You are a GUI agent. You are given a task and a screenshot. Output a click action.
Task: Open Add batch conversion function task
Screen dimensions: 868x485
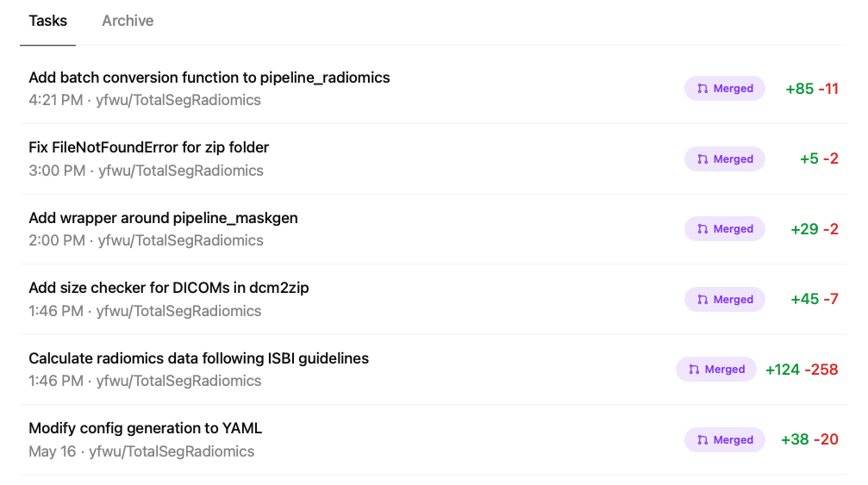[x=209, y=78]
